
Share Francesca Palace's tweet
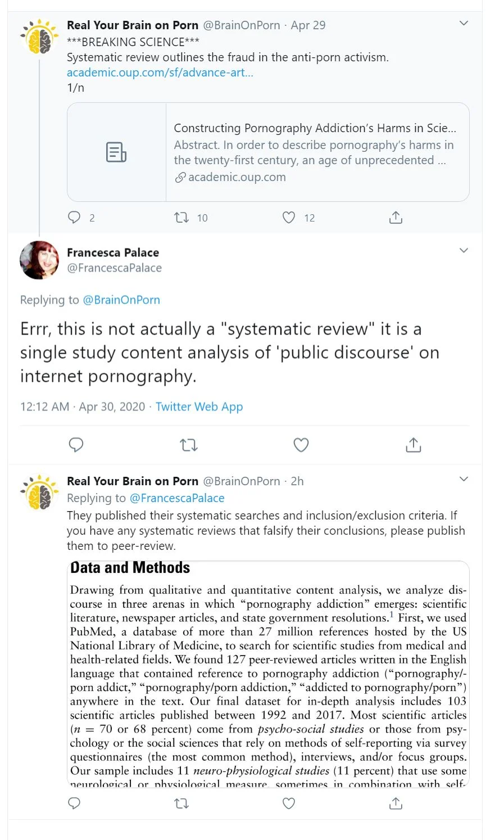click(414, 445)
